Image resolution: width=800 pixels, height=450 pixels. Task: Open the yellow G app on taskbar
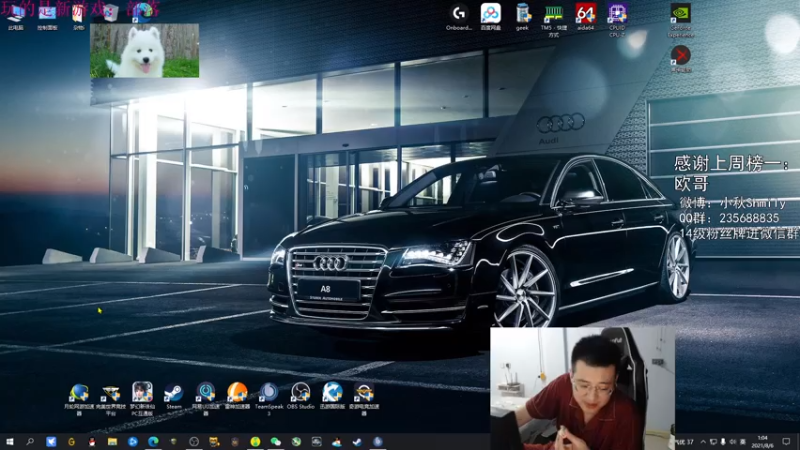pos(71,441)
